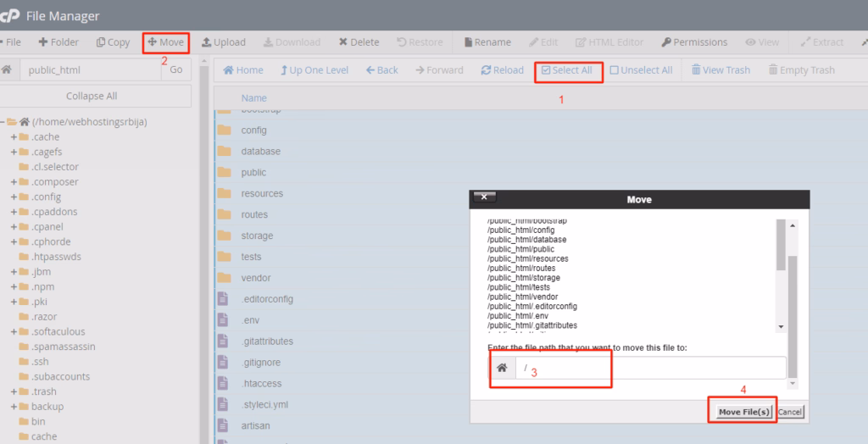Screen dimensions: 868x444
Task: Go to Home directory in navigation bar
Action: click(x=243, y=70)
